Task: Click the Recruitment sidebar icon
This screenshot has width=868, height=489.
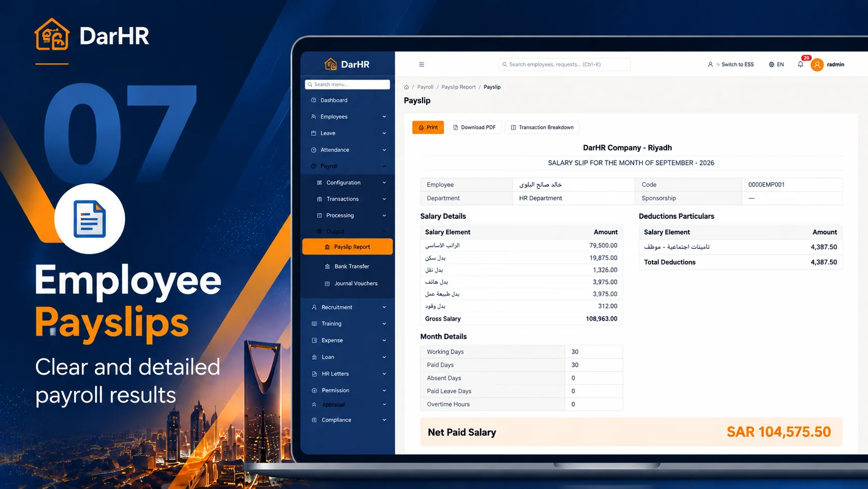Action: tap(314, 308)
